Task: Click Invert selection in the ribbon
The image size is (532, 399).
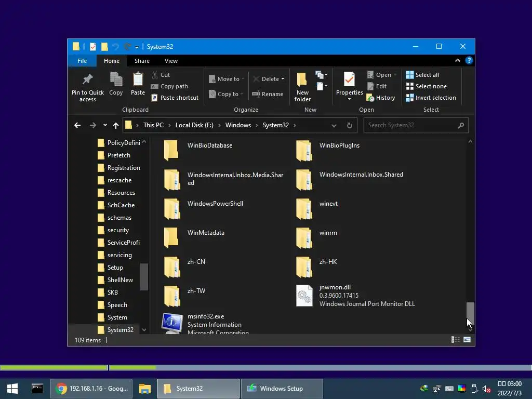Action: point(431,98)
